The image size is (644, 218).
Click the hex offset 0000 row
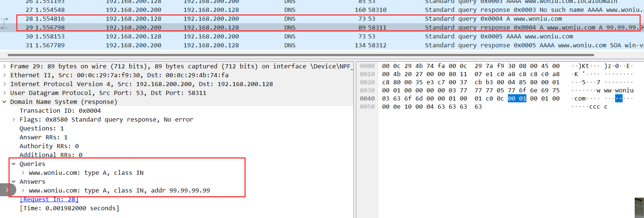coord(367,66)
